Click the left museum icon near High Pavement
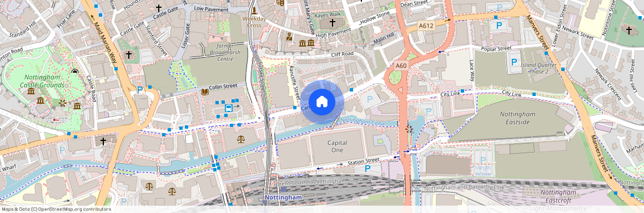The image size is (644, 213). (303, 43)
